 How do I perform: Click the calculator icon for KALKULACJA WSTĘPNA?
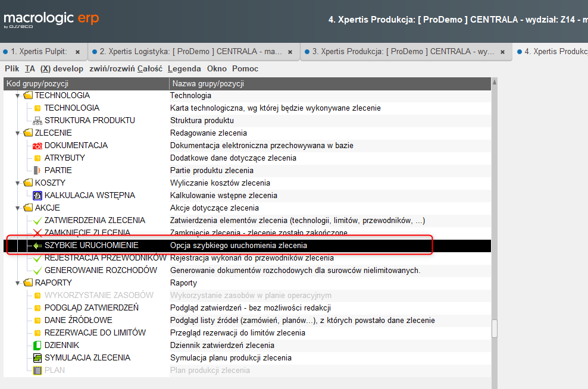37,196
